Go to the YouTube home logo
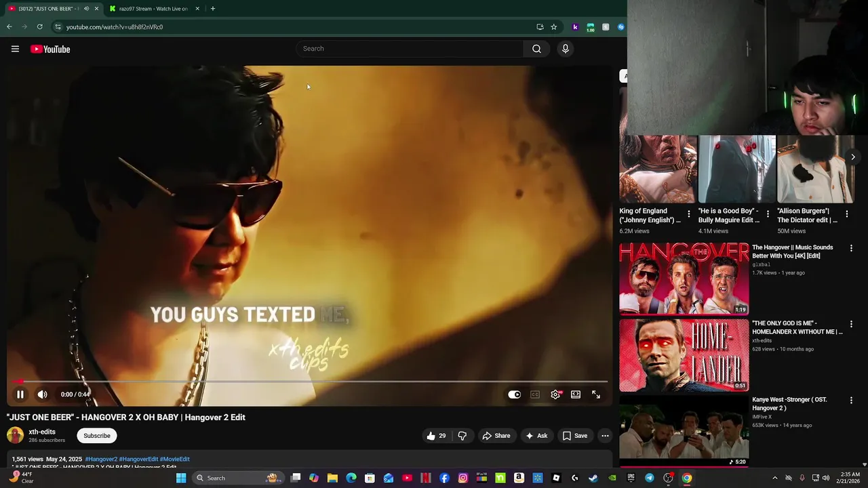This screenshot has height=488, width=868. click(50, 49)
